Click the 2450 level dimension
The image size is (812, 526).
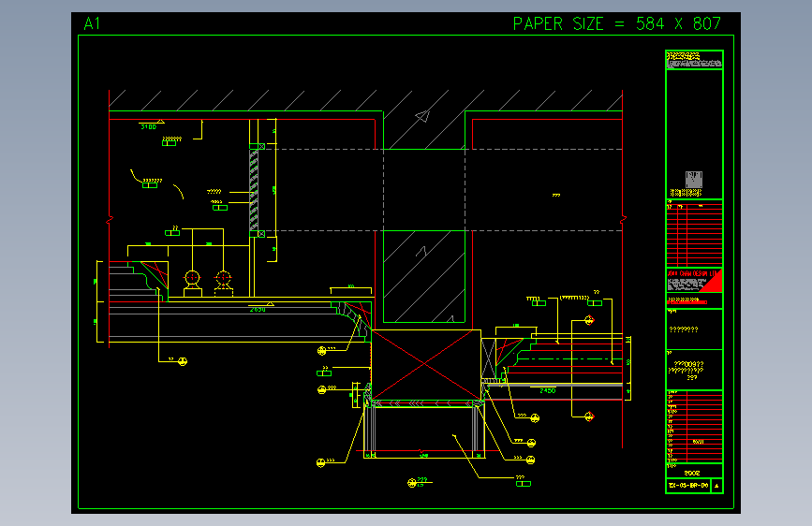click(x=547, y=391)
